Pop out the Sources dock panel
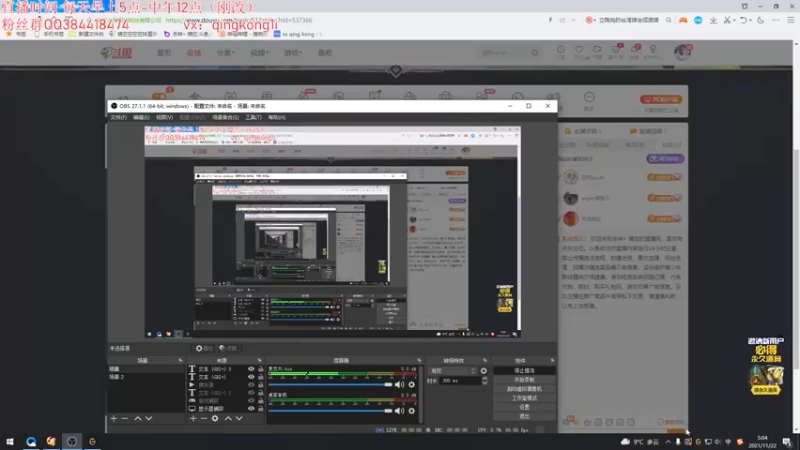Screen dimensions: 800x450 tap(260, 360)
